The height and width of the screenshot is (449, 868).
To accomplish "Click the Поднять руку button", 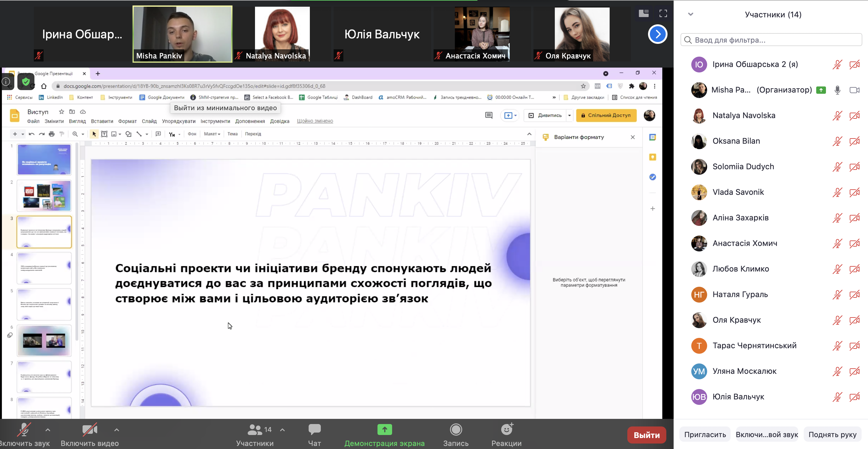I will click(832, 434).
